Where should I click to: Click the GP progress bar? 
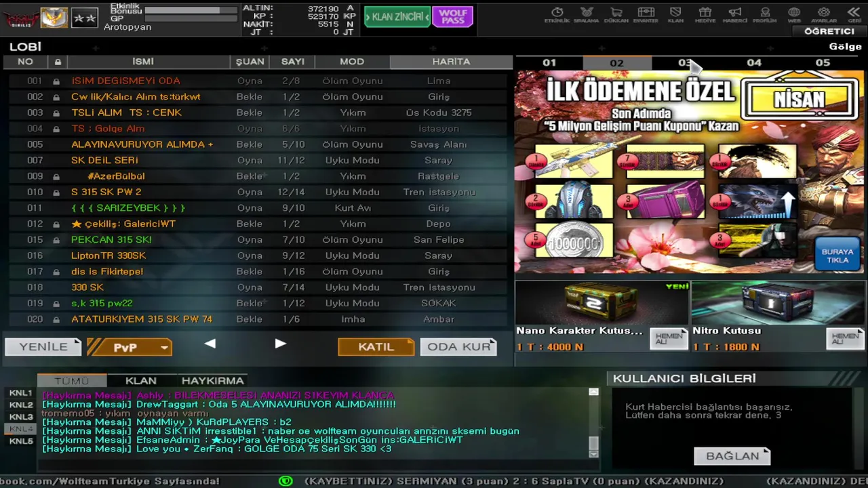[x=190, y=20]
